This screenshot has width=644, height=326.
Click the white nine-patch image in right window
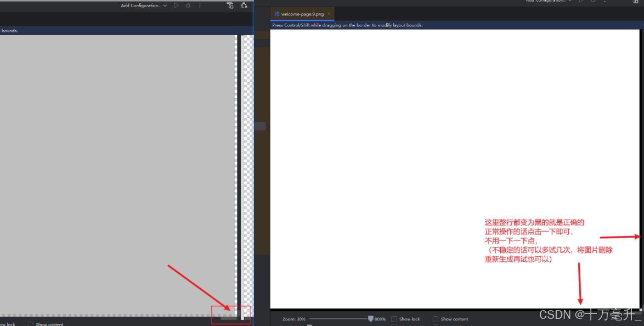point(455,168)
